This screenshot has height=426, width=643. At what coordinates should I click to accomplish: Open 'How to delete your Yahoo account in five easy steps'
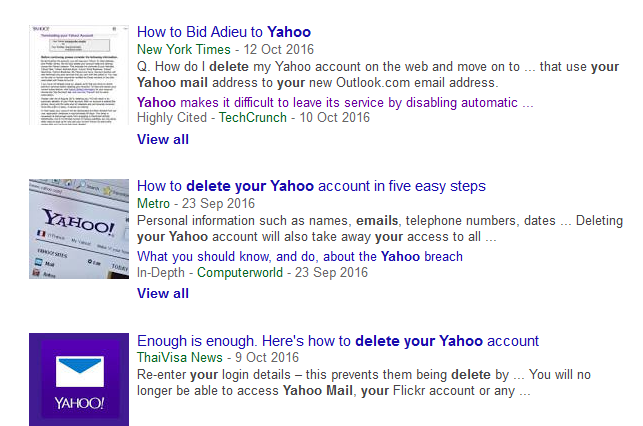pos(311,186)
